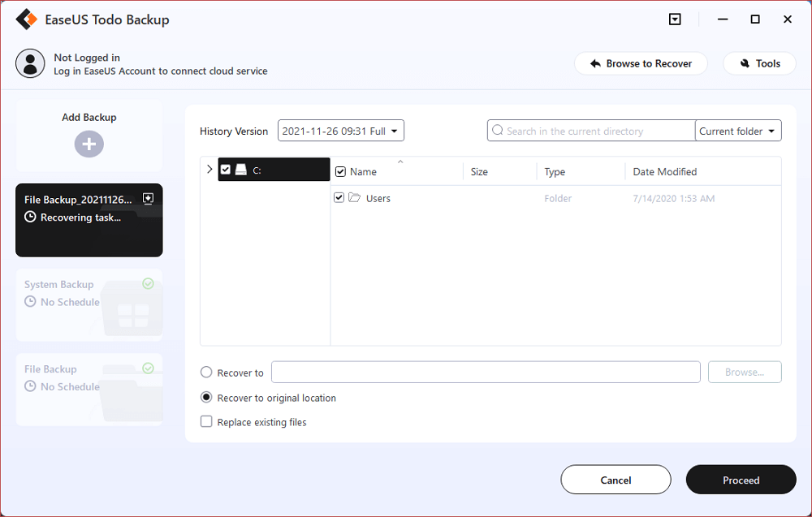Click the Add Backup label

[89, 118]
